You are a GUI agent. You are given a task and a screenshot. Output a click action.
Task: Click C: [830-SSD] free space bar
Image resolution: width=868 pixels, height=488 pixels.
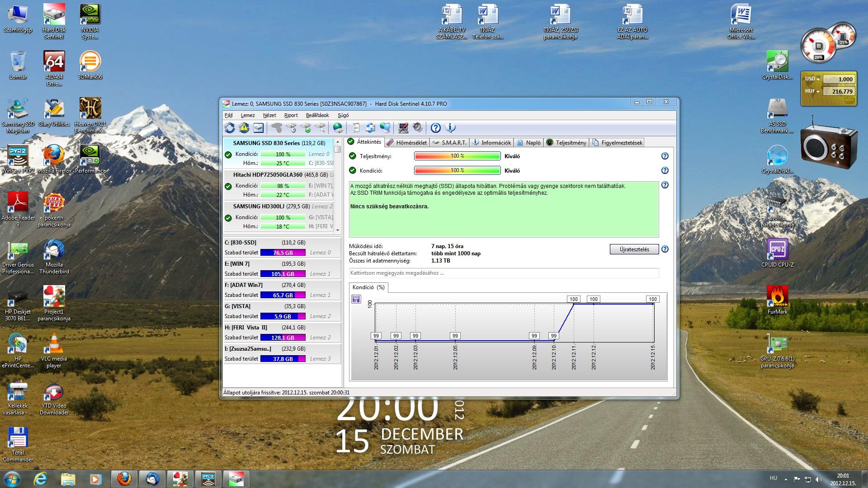click(x=283, y=253)
